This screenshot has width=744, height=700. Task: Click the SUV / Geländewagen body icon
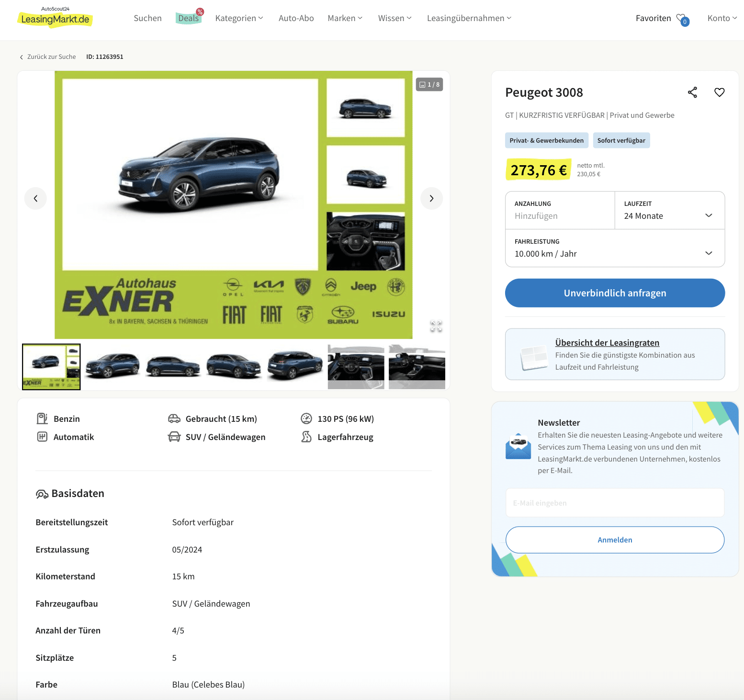[174, 437]
